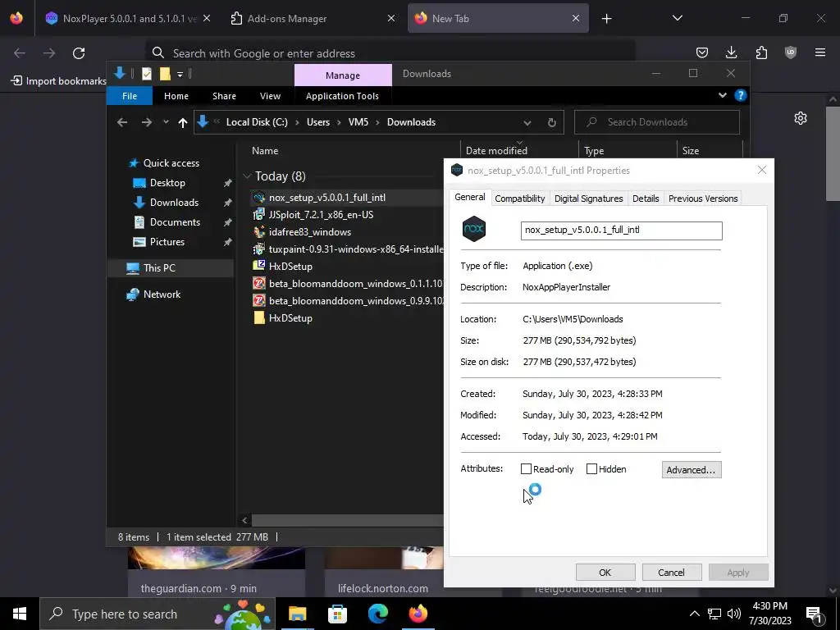Open Firefox list all tabs dropdown
The image size is (840, 630).
pyautogui.click(x=677, y=18)
